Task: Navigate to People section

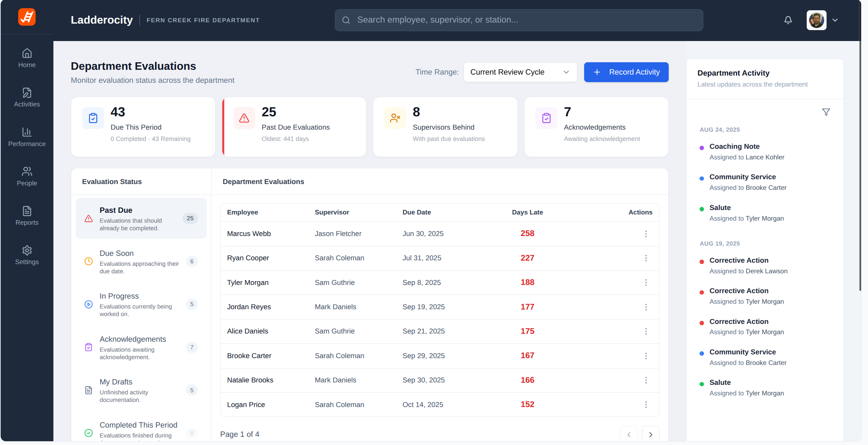Action: pyautogui.click(x=27, y=176)
